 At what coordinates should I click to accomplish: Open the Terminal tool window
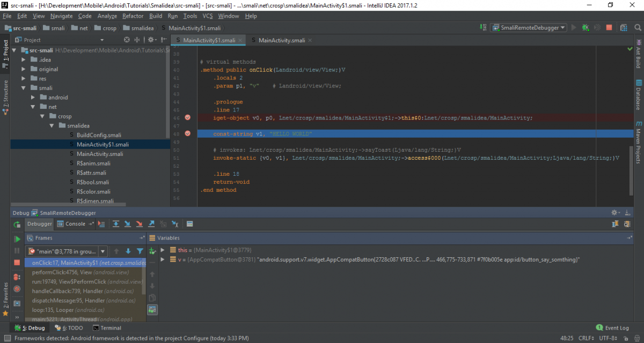[107, 328]
